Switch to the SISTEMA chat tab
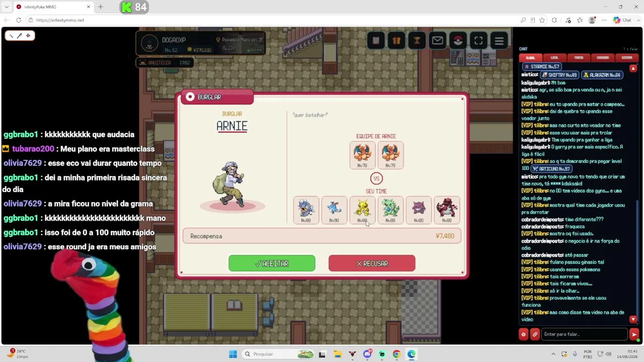 click(627, 58)
